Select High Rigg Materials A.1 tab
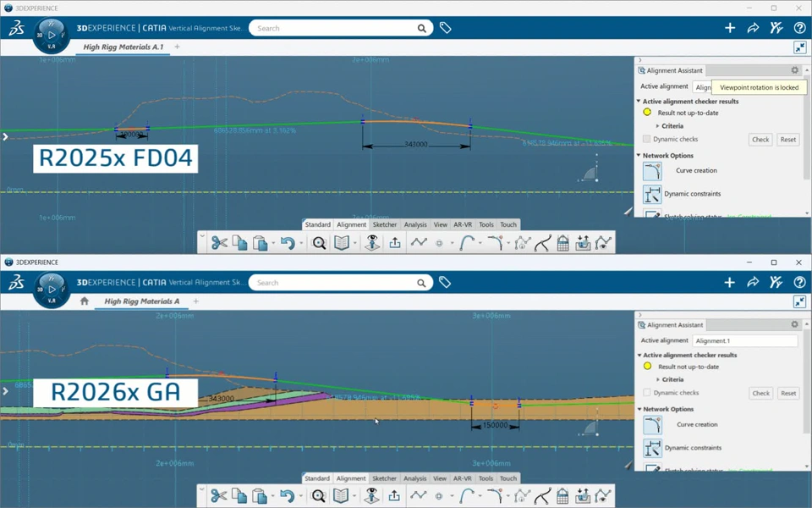 123,47
